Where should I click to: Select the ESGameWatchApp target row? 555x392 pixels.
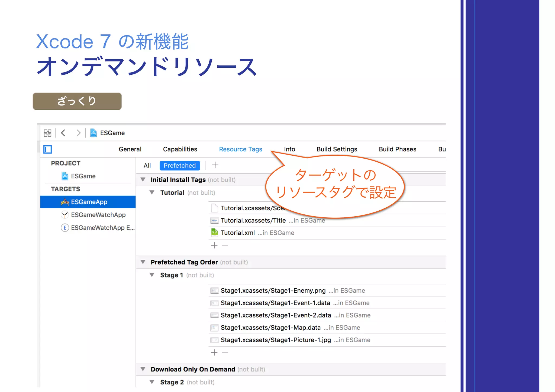pos(88,215)
